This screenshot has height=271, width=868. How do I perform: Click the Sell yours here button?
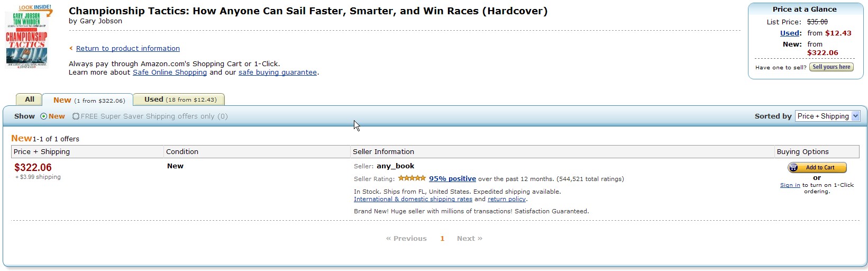pos(831,67)
